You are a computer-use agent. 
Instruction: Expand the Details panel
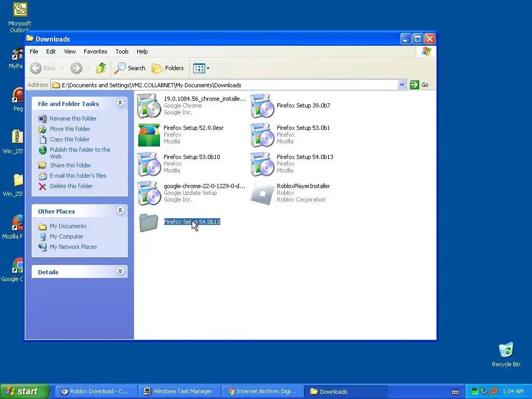click(x=120, y=271)
